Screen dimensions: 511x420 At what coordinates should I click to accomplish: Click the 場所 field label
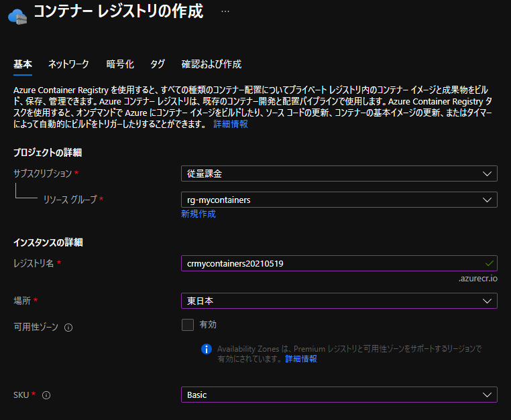(22, 301)
